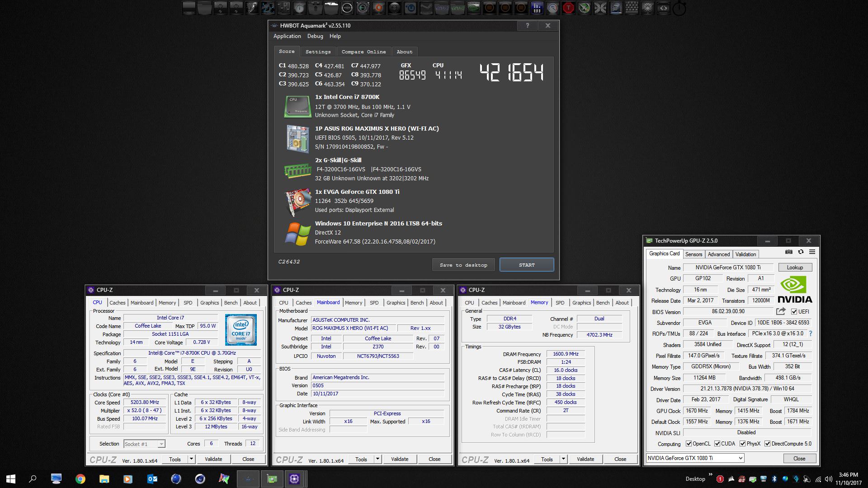Toggle the OpenCL checkbox
Image resolution: width=868 pixels, height=488 pixels.
pos(689,444)
